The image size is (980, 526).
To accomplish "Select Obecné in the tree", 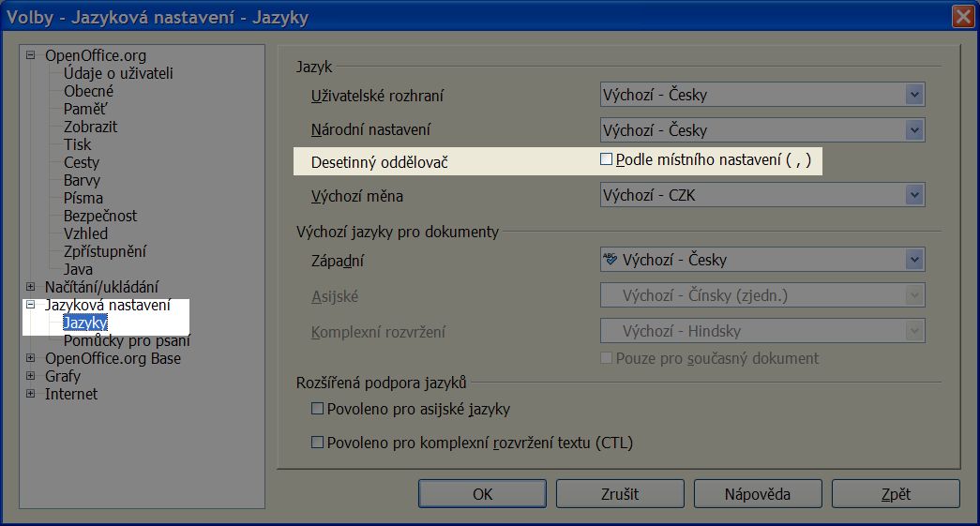I will tap(88, 91).
